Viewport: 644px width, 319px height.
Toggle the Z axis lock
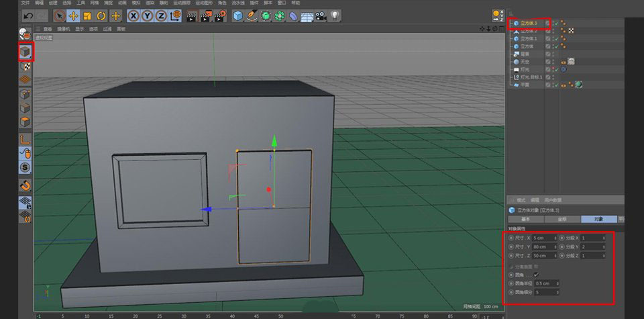(x=162, y=15)
